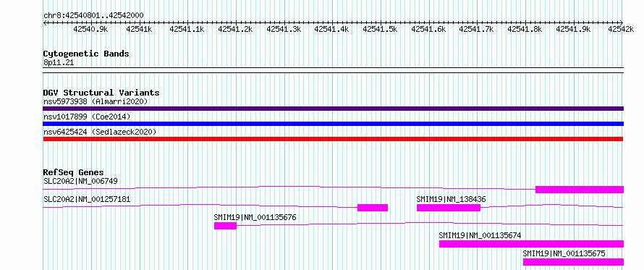The width and height of the screenshot is (644, 270).
Task: Click the SMIM19|NM_001135675 gene label
Action: (x=564, y=253)
